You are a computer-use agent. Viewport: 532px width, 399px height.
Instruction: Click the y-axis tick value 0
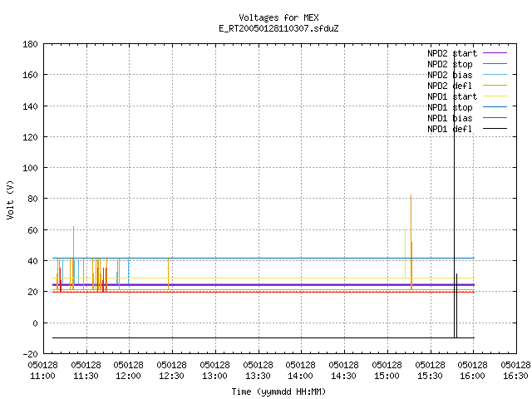35,323
